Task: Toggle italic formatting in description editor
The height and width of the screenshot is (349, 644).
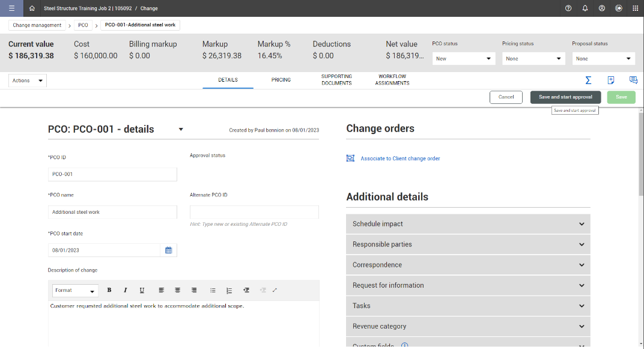Action: (x=126, y=290)
